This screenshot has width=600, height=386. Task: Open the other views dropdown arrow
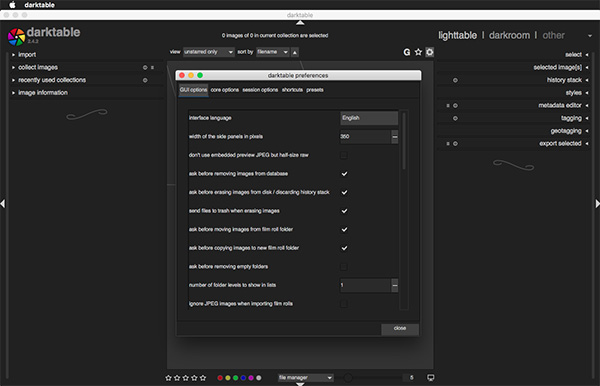click(x=590, y=36)
